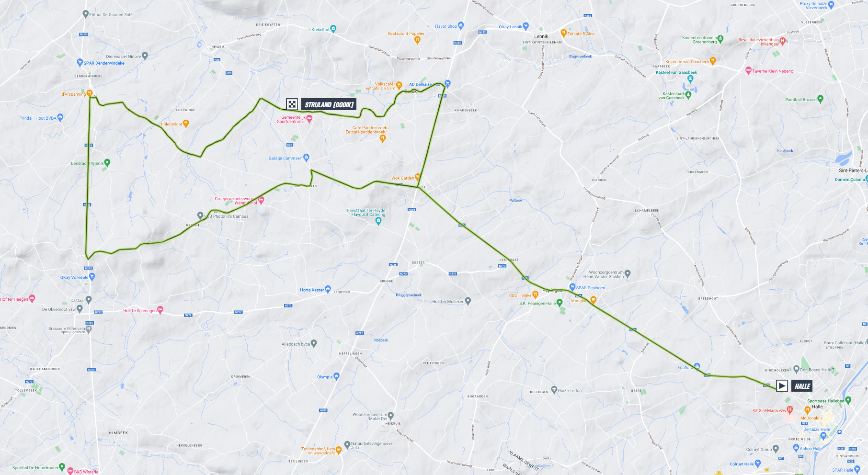Viewport: 868px width, 475px height.
Task: Select the Garage Cammaert pin
Action: click(x=307, y=158)
